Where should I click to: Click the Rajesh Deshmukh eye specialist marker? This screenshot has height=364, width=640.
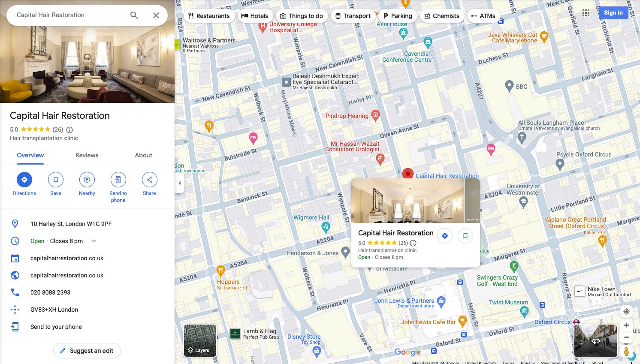(x=287, y=81)
